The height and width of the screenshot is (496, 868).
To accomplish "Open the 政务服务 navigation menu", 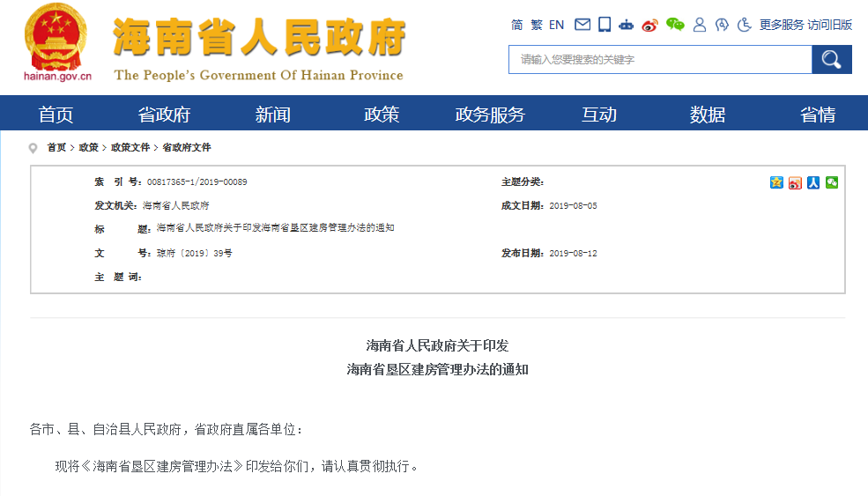I will pyautogui.click(x=490, y=115).
